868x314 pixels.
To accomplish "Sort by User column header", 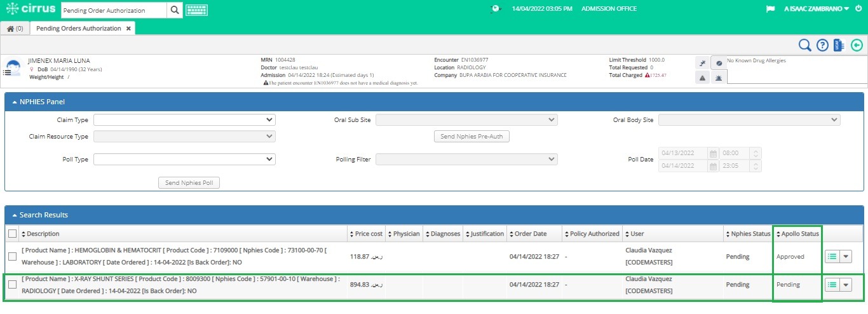I will [x=634, y=234].
